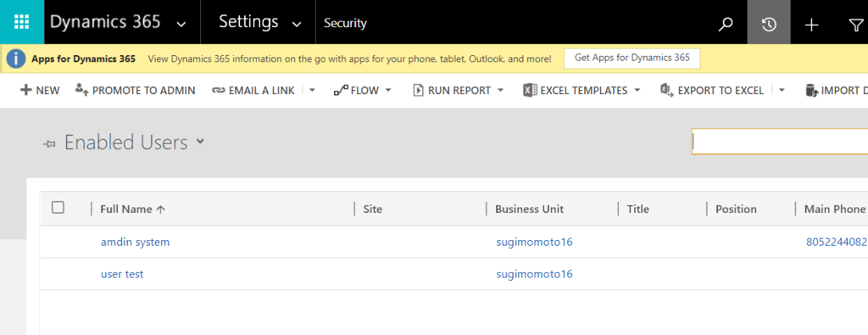Click the NEW command label
The width and height of the screenshot is (868, 335).
[47, 90]
